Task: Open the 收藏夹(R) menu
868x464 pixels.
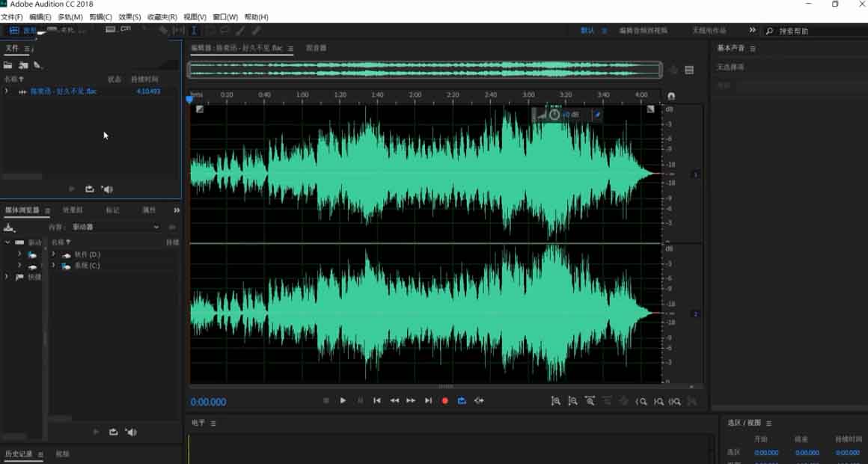Action: pos(162,17)
